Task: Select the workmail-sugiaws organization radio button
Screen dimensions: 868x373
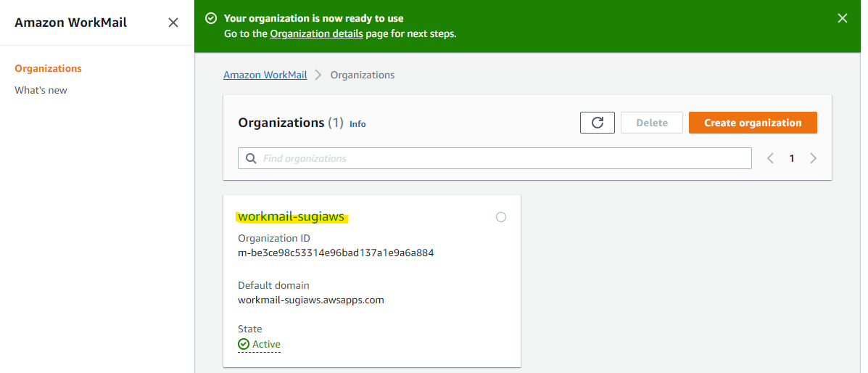Action: [x=501, y=217]
